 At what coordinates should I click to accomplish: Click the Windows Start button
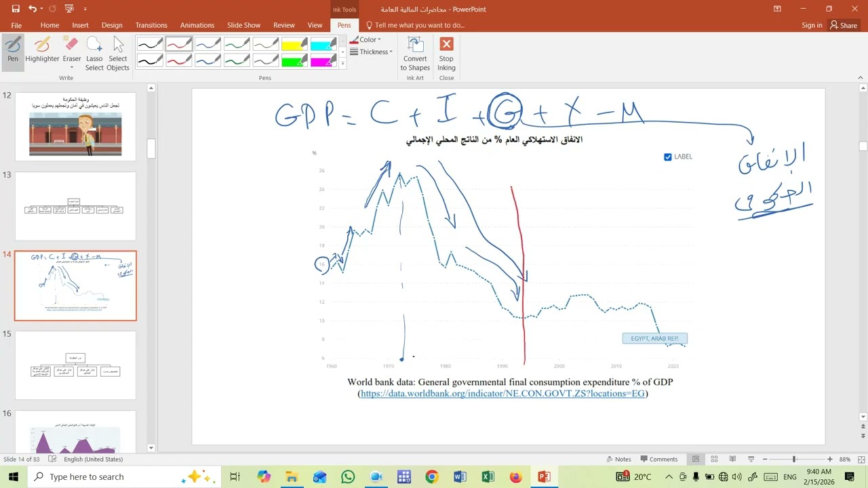tap(14, 477)
